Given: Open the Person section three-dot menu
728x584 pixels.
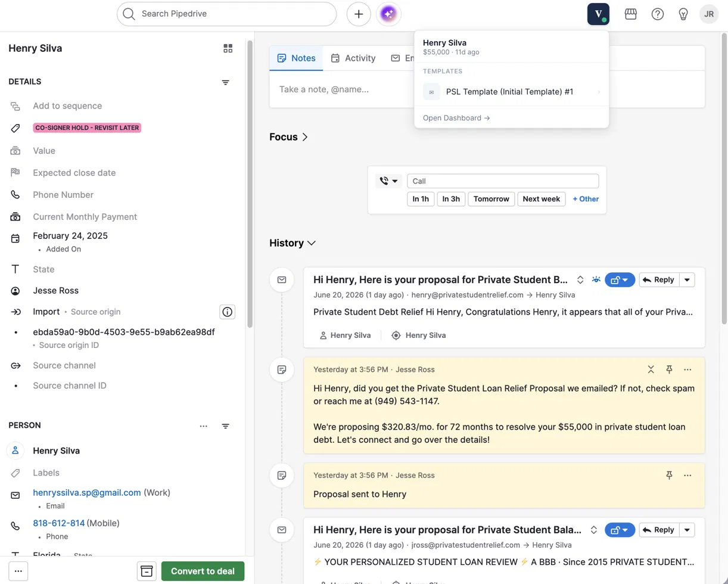Looking at the screenshot, I should pos(204,426).
